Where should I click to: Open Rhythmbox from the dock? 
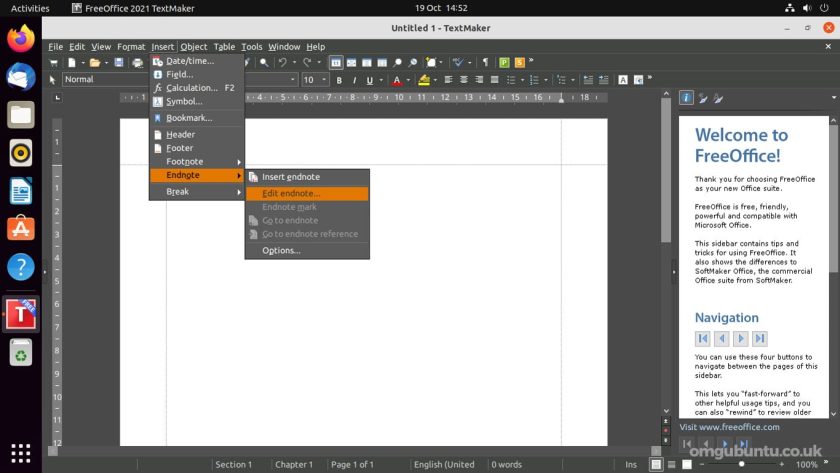[x=20, y=153]
